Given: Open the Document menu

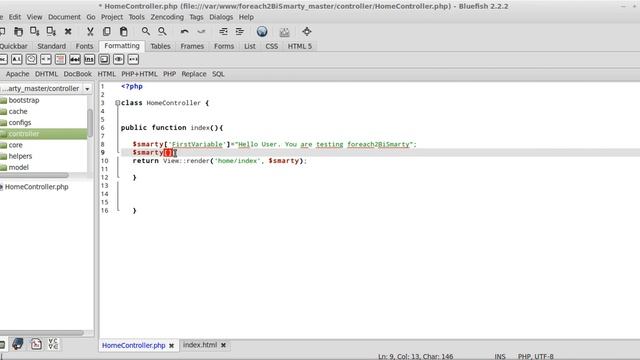Looking at the screenshot, I should click(64, 17).
